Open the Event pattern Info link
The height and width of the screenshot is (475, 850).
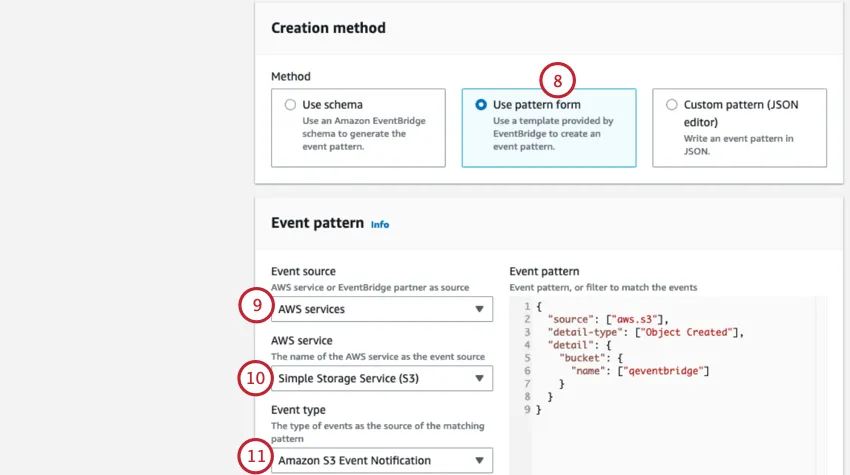pos(380,225)
